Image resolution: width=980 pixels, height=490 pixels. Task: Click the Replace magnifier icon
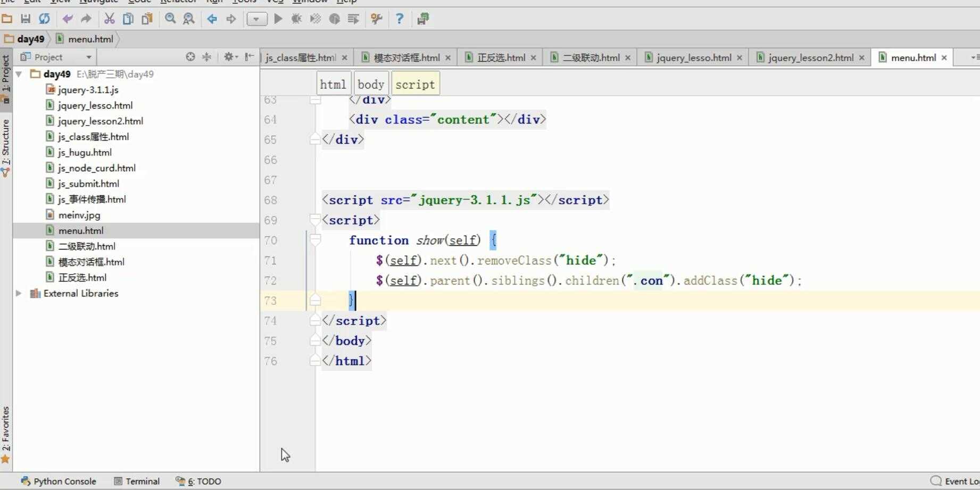[189, 19]
